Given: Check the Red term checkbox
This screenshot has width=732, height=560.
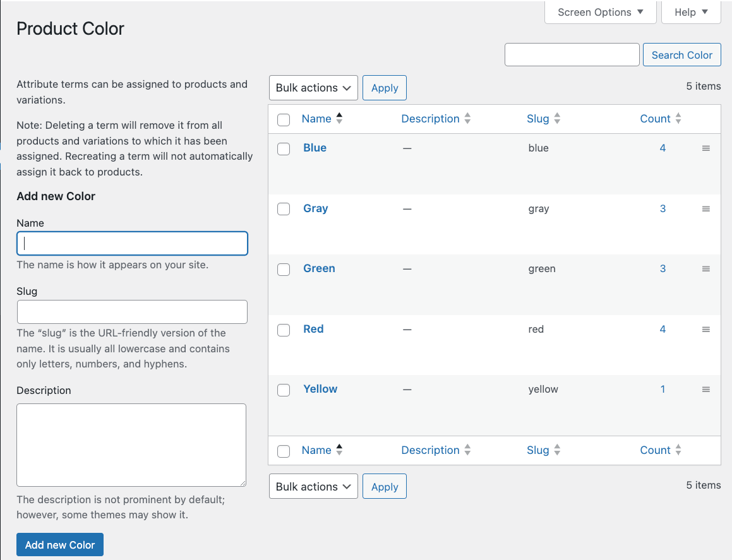Looking at the screenshot, I should coord(284,330).
